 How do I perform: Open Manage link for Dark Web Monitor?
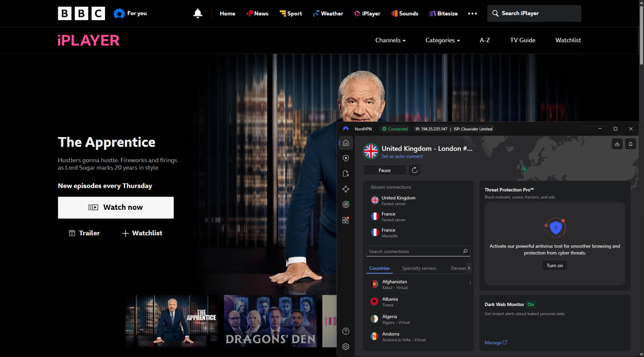[x=496, y=343]
